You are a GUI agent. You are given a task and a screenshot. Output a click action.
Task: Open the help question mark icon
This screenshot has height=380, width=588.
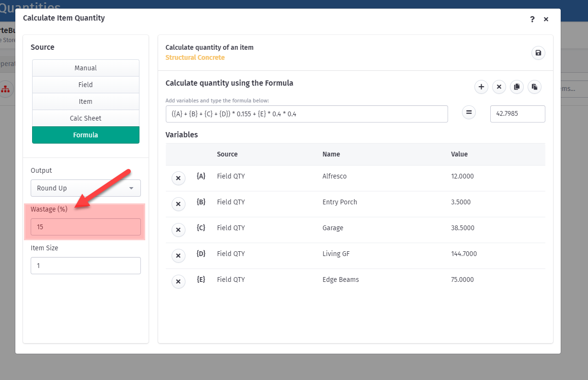[532, 19]
